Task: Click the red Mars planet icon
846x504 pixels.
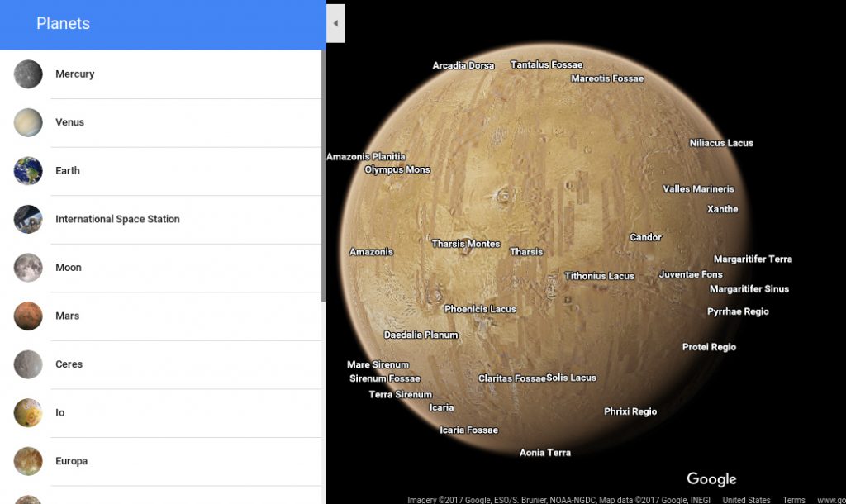Action: pos(28,316)
